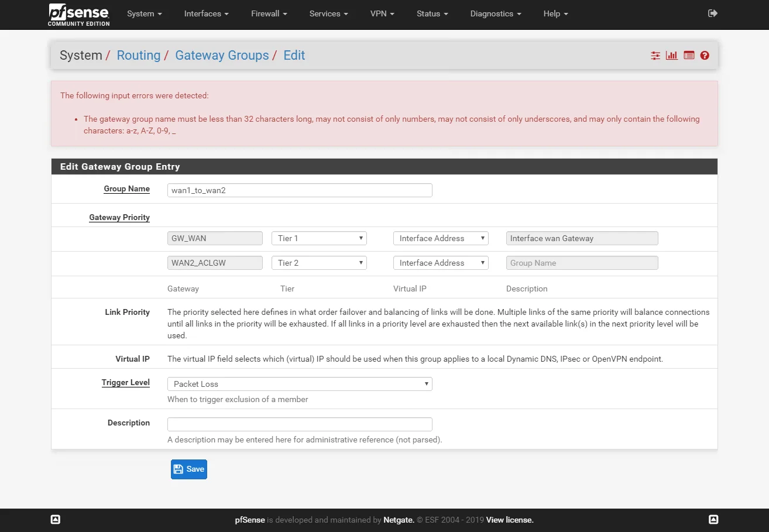Open related settings sliders icon

point(655,56)
